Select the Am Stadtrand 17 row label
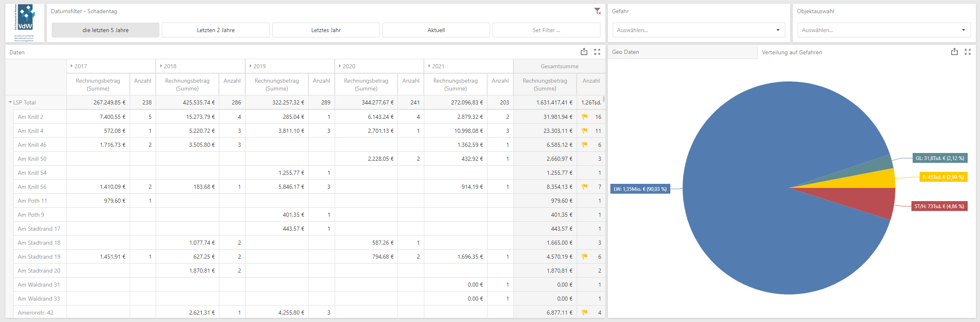 click(39, 229)
